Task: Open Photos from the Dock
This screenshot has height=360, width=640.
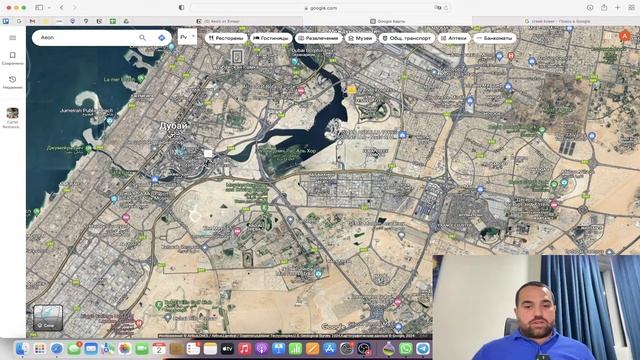Action: 124,349
